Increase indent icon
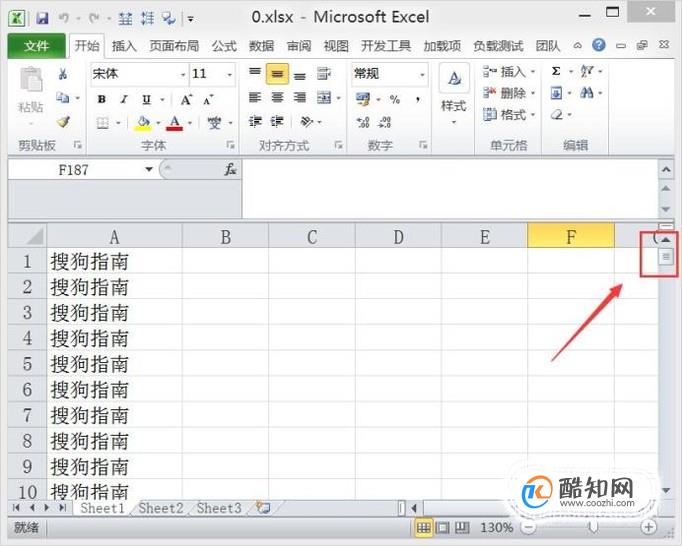 point(277,121)
